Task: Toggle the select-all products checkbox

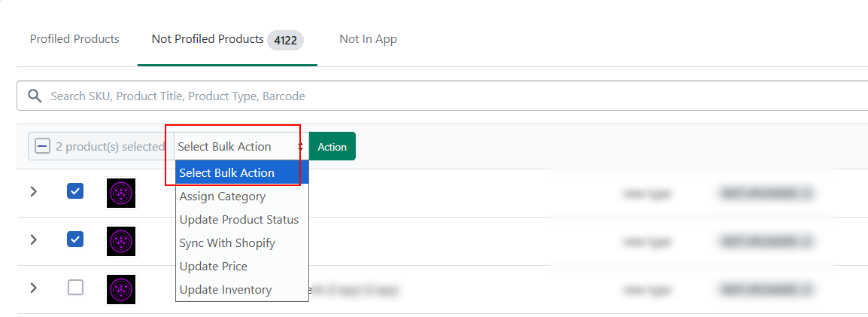Action: click(x=43, y=146)
